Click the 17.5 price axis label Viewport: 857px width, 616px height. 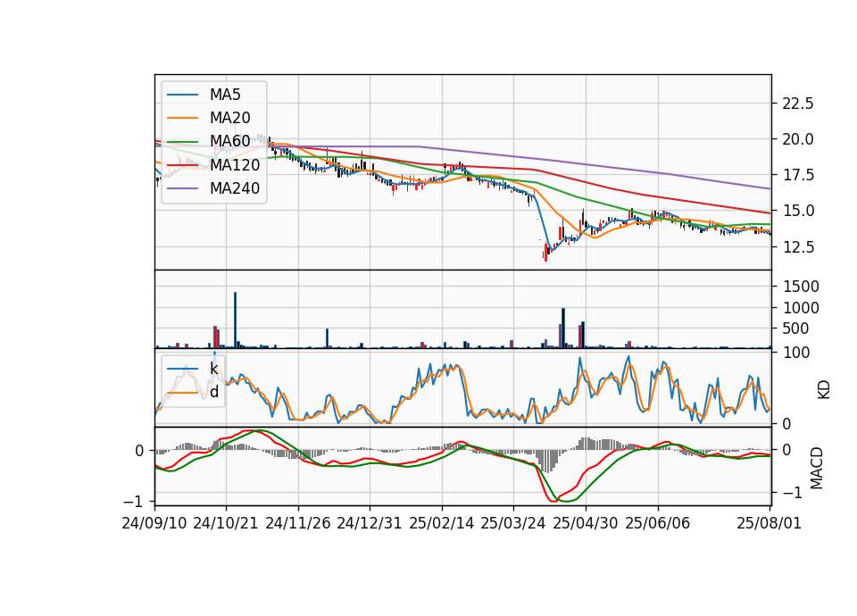click(x=798, y=176)
